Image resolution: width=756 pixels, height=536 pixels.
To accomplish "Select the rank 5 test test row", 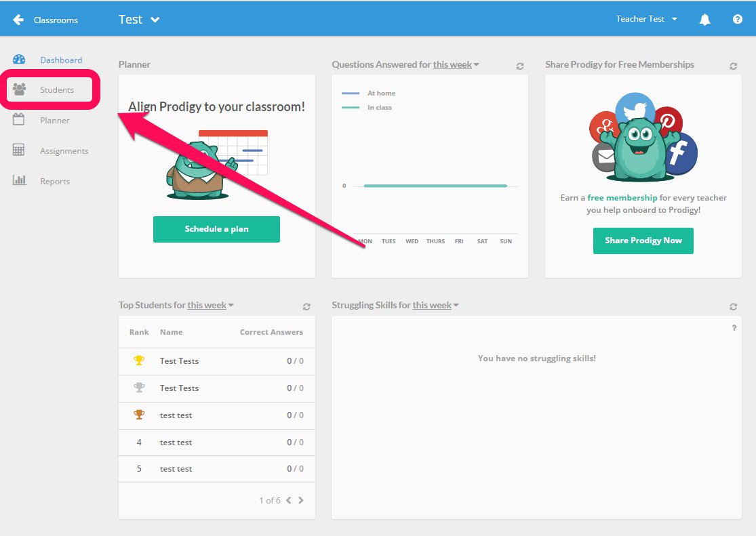I will [216, 469].
